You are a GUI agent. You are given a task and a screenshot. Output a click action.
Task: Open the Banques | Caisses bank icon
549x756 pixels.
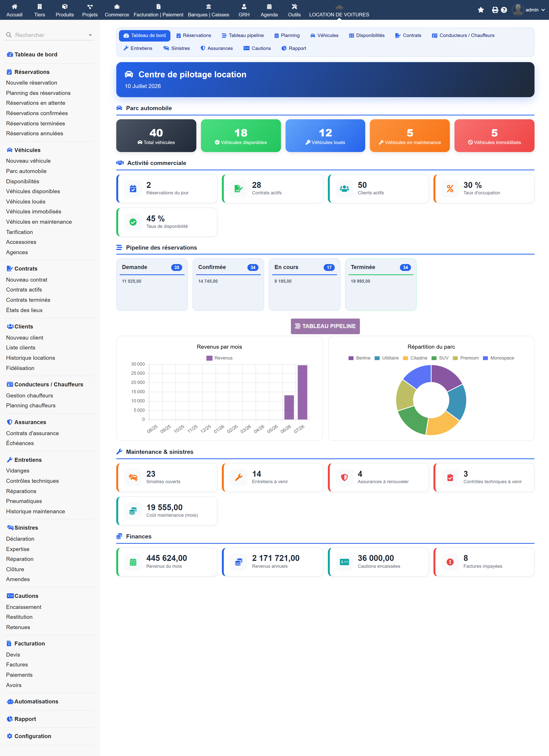point(209,6)
